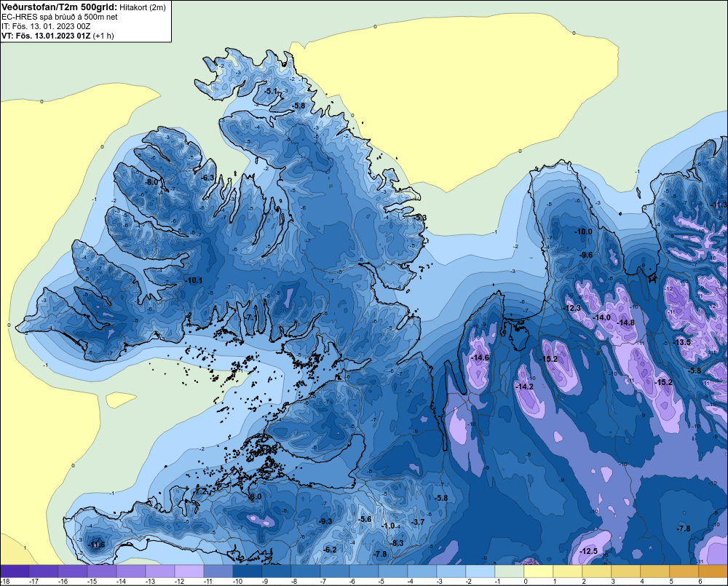Click the -5.1 temperature value
The width and height of the screenshot is (728, 586).
[x=270, y=92]
